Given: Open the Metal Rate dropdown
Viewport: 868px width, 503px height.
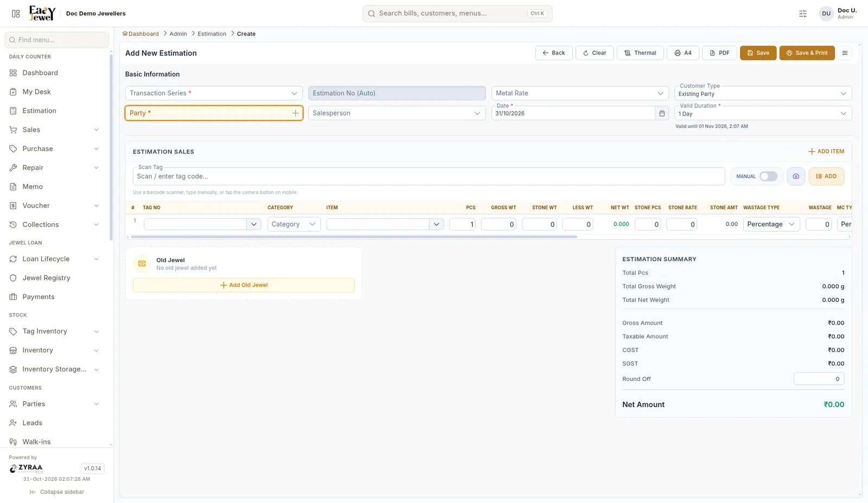Looking at the screenshot, I should pos(580,93).
